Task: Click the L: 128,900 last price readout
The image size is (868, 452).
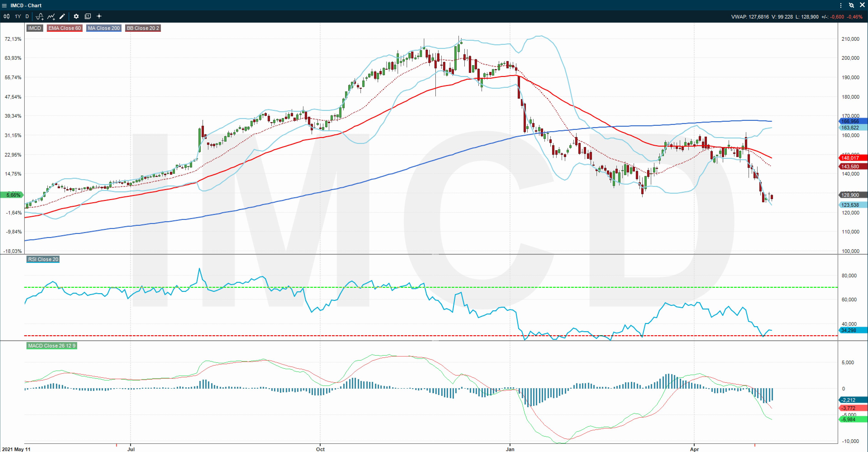Action: [x=807, y=17]
